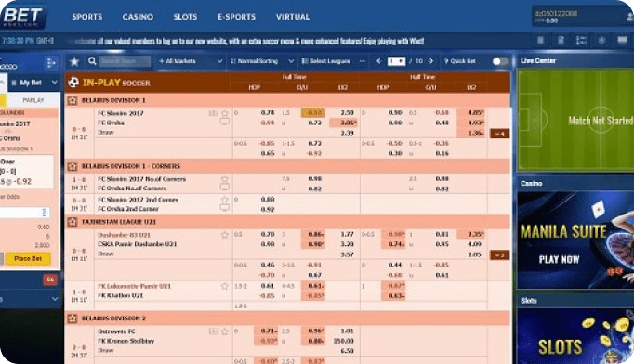Screen dimensions: 634x364
Task: Click the 'FC Orsha' team name
Action: (111, 123)
